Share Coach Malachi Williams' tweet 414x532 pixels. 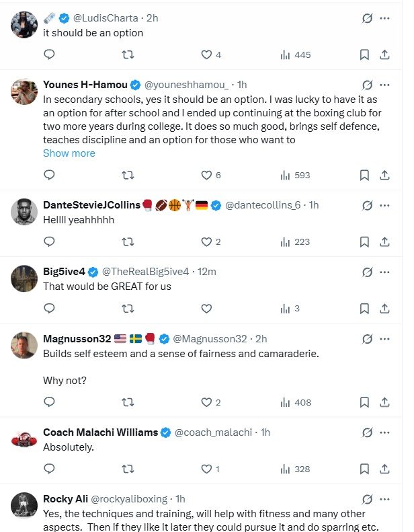click(384, 469)
